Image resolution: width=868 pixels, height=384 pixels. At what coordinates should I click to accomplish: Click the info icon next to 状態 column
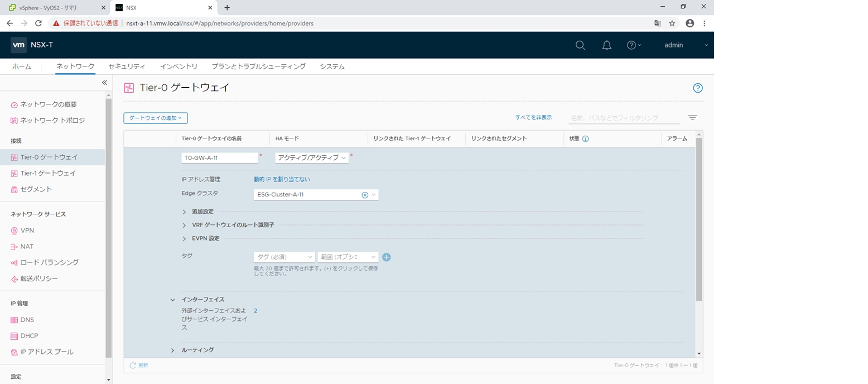(586, 138)
